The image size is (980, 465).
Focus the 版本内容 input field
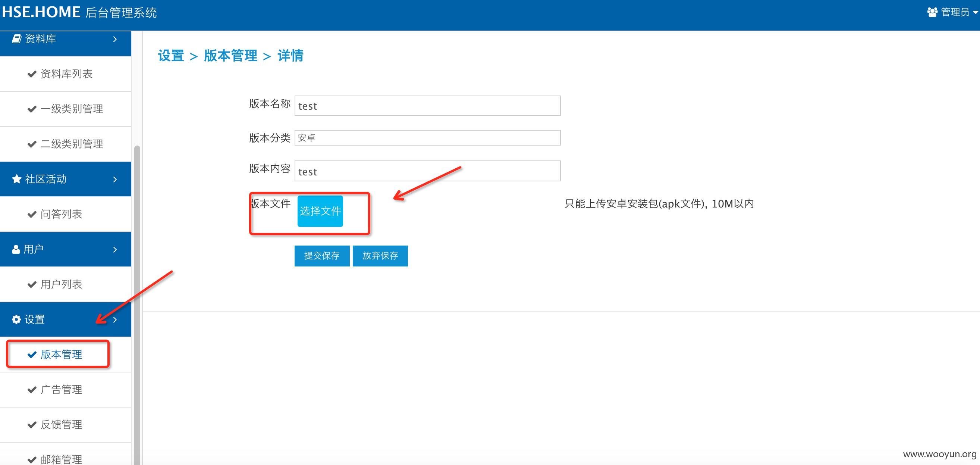click(x=427, y=171)
